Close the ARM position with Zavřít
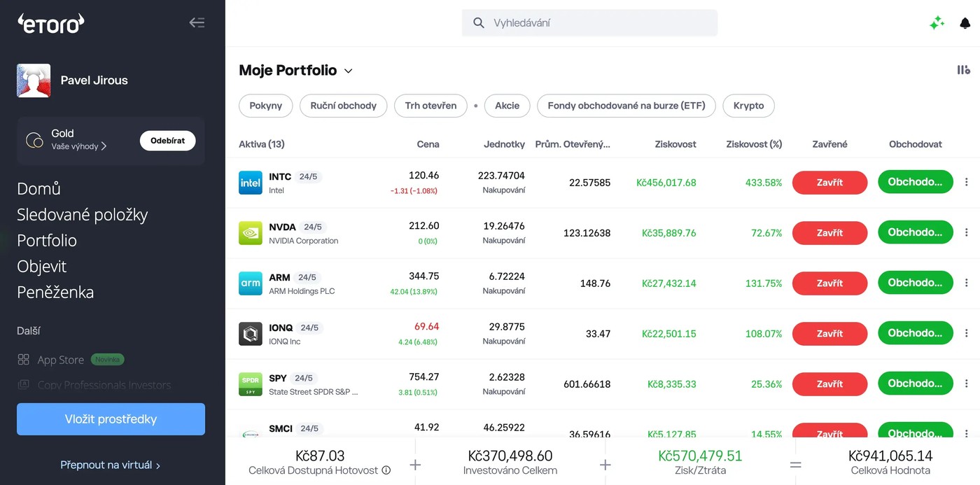980x485 pixels. click(829, 283)
